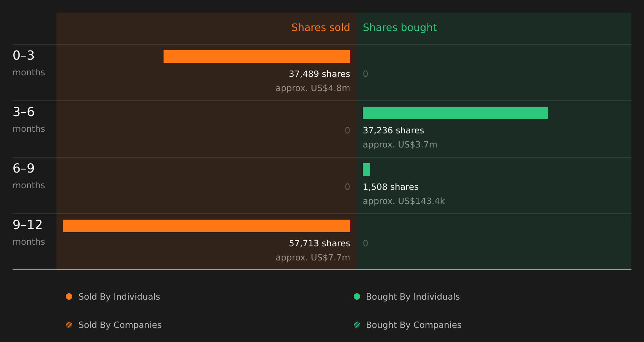Click the 0–3 months row label
644x342 pixels.
coord(29,63)
